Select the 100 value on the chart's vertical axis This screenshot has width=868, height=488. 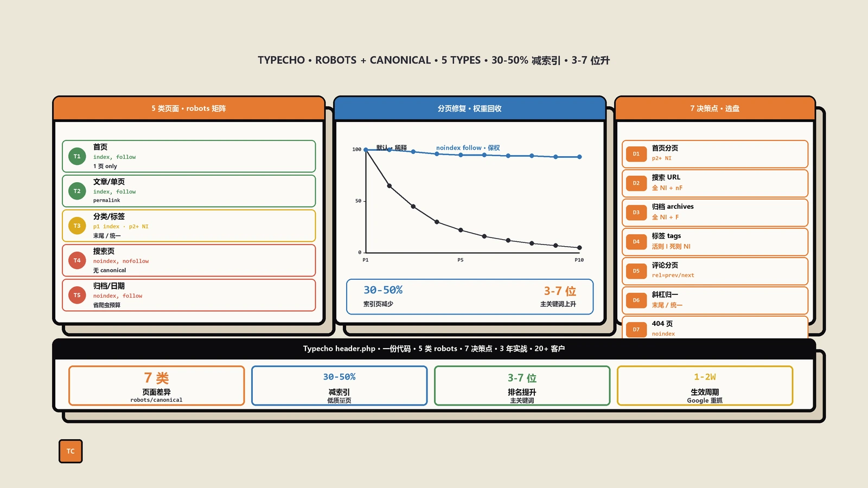[356, 150]
